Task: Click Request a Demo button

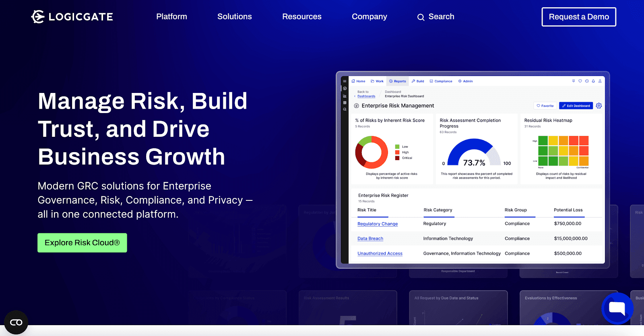Action: (579, 17)
